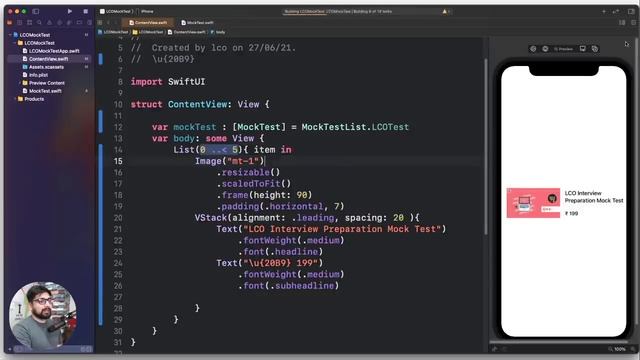Viewport: 640px width, 360px height.
Task: Open MockTest.swift in navigator
Action: coord(42,91)
